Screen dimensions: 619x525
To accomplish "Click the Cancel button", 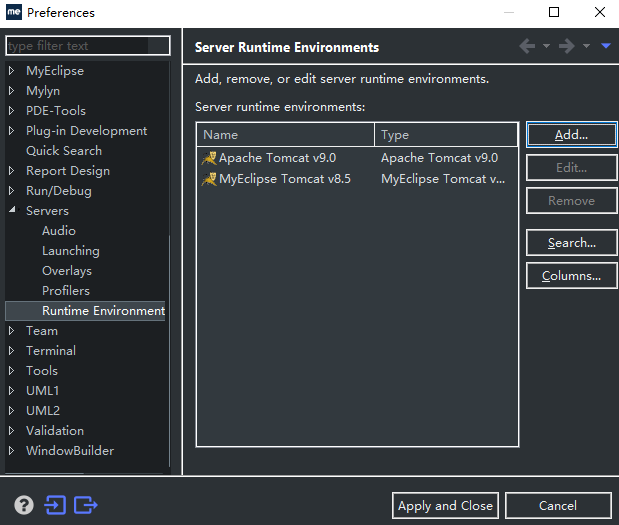I will (x=558, y=506).
